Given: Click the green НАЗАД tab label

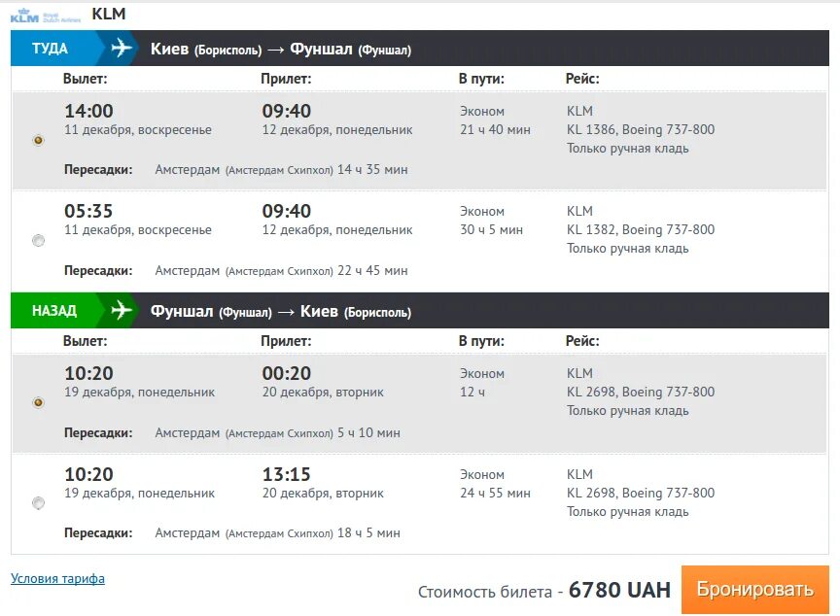Looking at the screenshot, I should click(x=54, y=310).
